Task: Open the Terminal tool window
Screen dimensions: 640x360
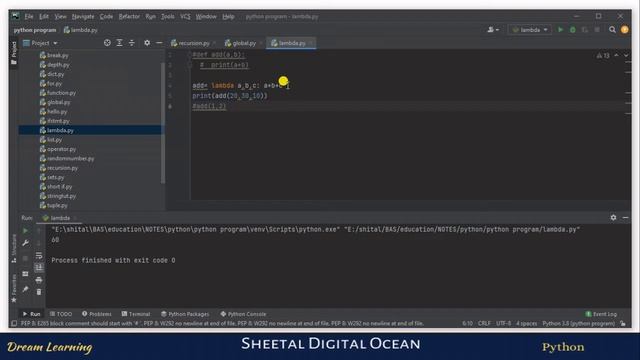Action: pos(136,314)
